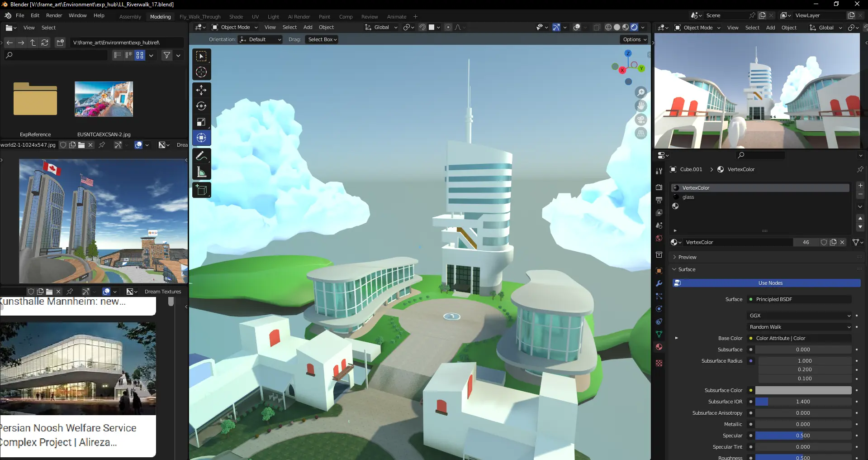Switch to the Modeling workspace tab
Viewport: 868px width, 460px height.
click(160, 17)
